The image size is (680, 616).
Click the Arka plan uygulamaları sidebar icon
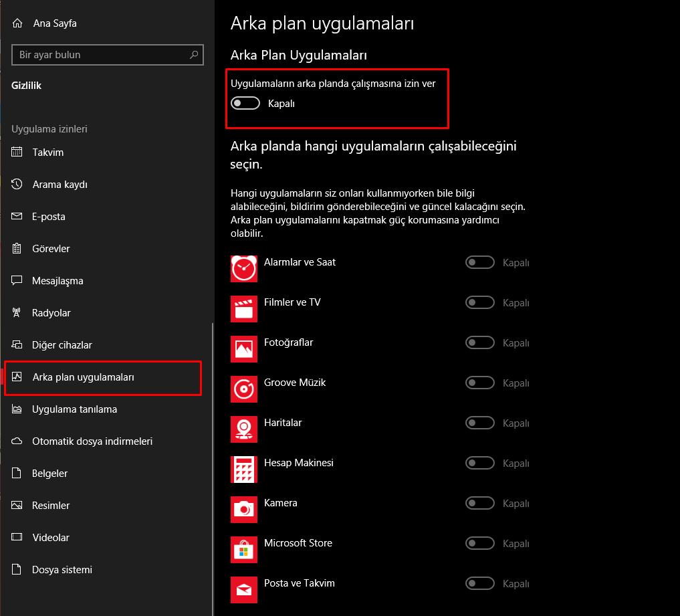click(17, 377)
